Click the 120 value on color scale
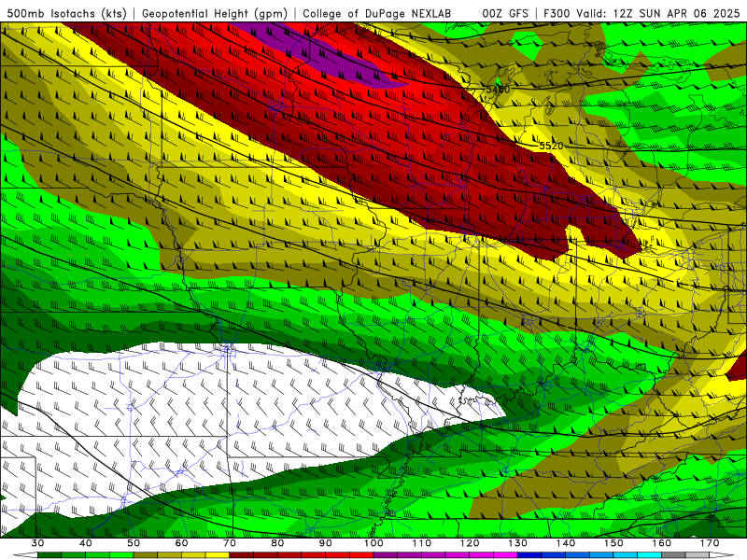 (470, 543)
